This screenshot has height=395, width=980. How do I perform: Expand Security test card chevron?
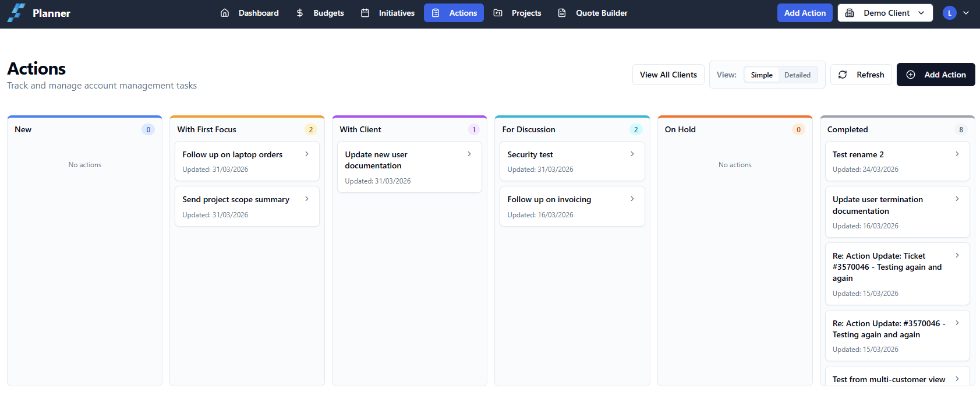[x=632, y=154]
